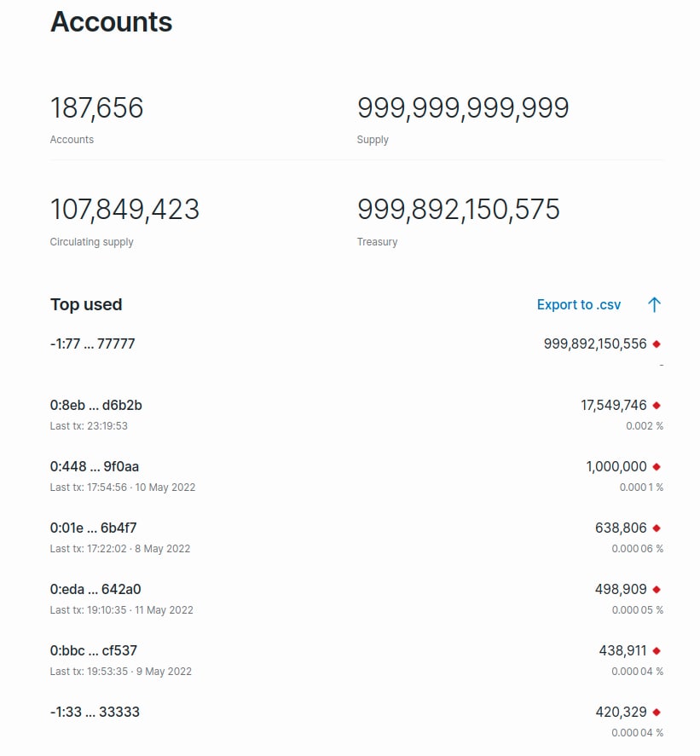This screenshot has width=700, height=756.
Task: Export the accounts list to .csv
Action: pyautogui.click(x=578, y=304)
